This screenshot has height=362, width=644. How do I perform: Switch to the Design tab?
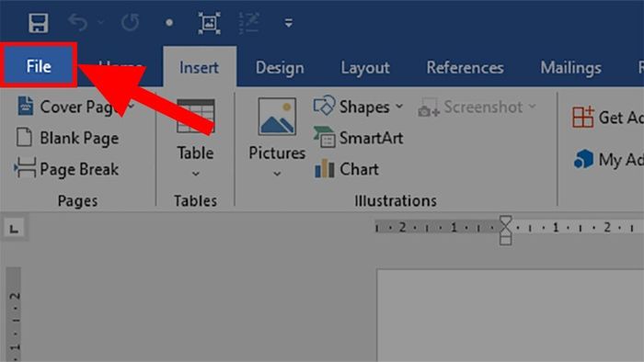(280, 68)
